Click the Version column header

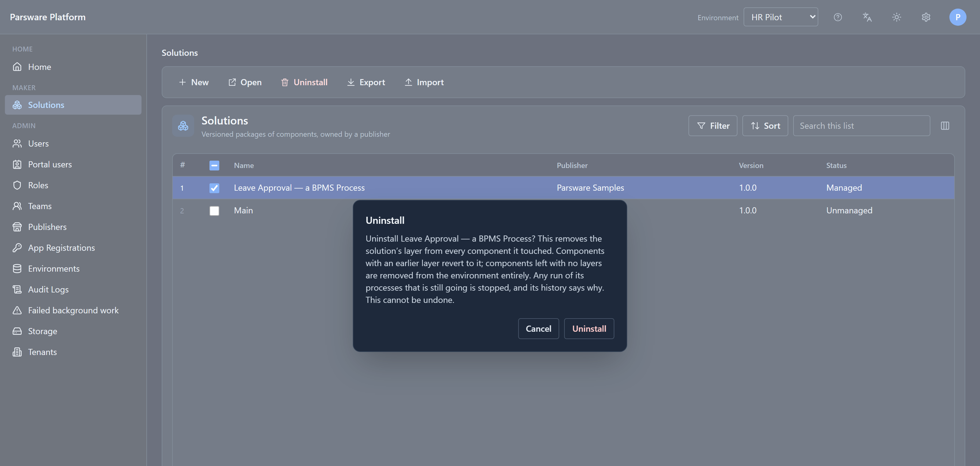751,166
